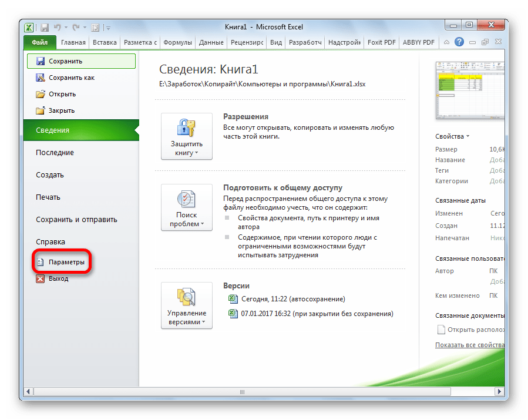The height and width of the screenshot is (420, 528).
Task: Open the Справка section
Action: (x=81, y=242)
